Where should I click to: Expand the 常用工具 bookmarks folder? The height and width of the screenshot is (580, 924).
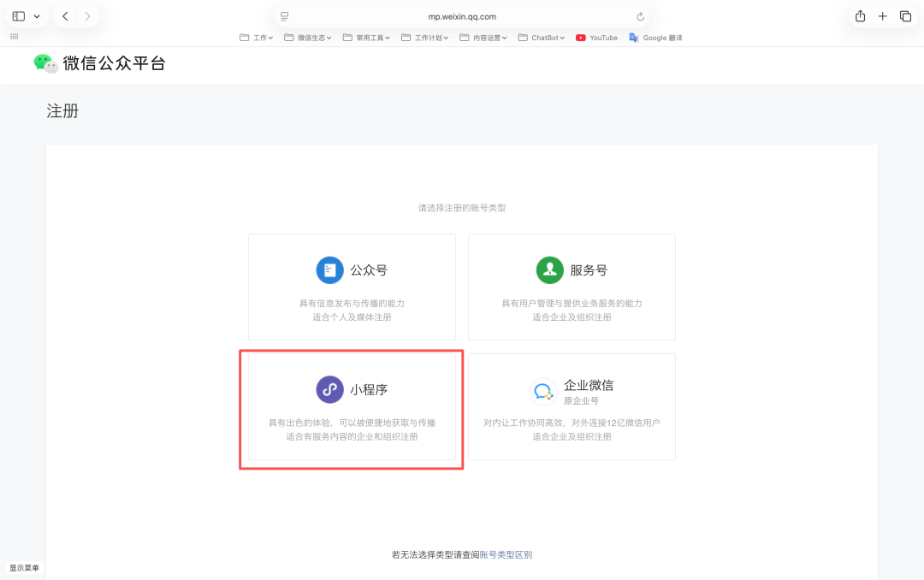(365, 37)
